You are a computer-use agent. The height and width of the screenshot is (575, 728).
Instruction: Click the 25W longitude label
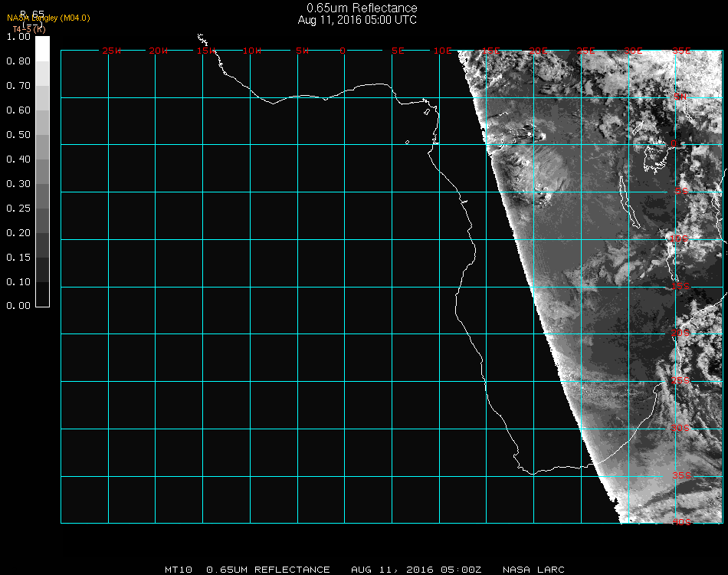pyautogui.click(x=111, y=51)
